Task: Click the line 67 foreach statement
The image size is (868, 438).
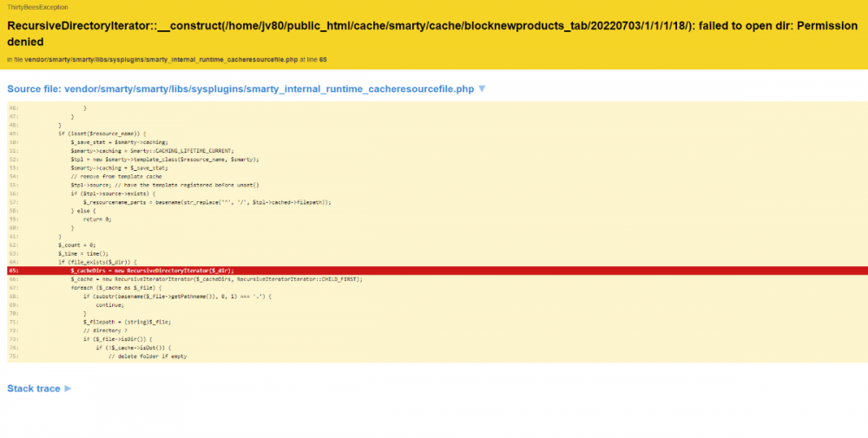Action: click(115, 287)
